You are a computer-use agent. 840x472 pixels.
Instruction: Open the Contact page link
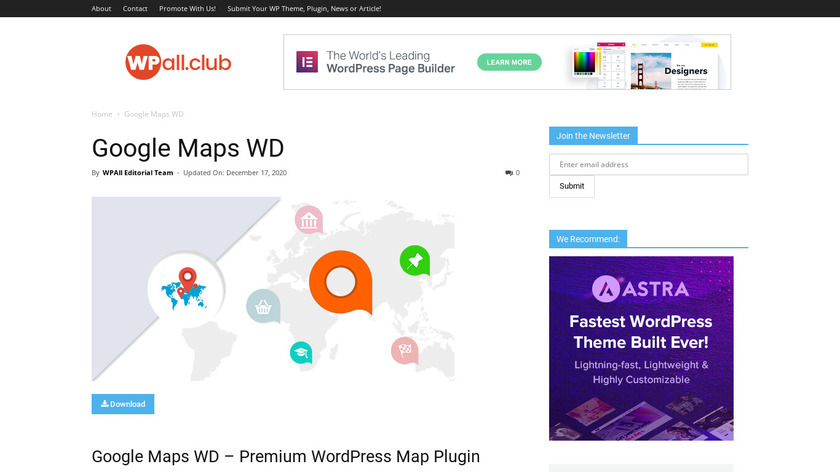135,9
